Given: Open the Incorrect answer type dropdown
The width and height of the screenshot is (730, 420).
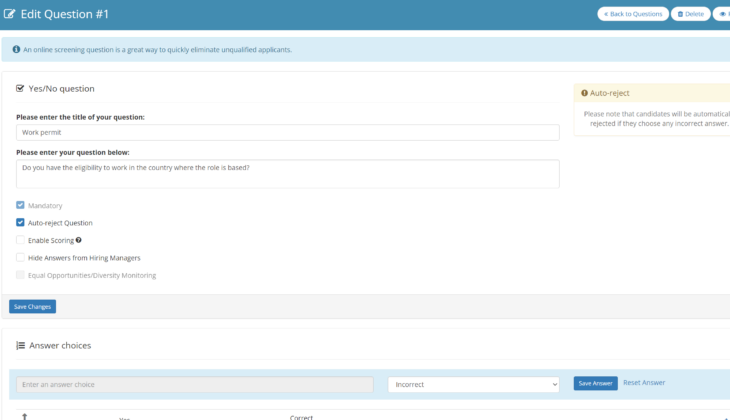Looking at the screenshot, I should [473, 384].
